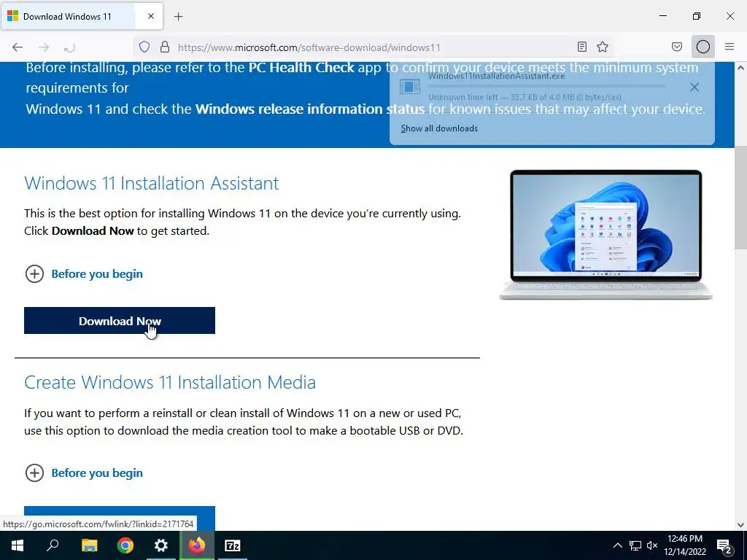Go back to the previous page

[x=18, y=47]
